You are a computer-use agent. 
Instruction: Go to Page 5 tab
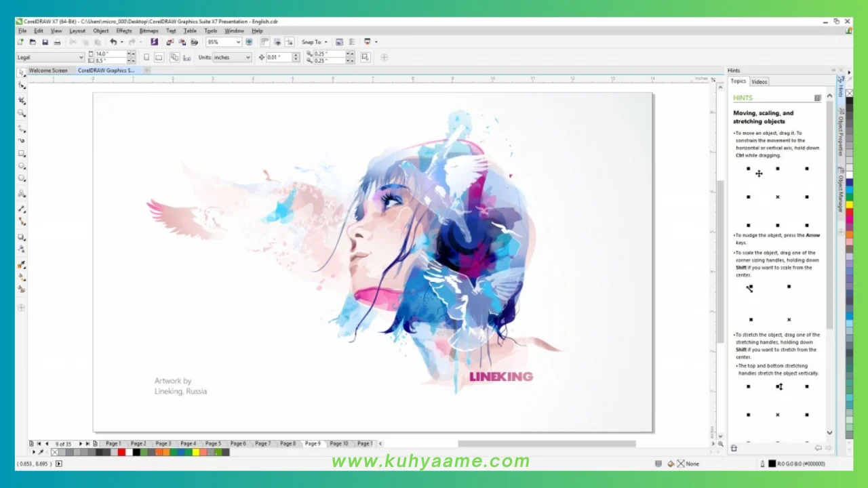[213, 444]
